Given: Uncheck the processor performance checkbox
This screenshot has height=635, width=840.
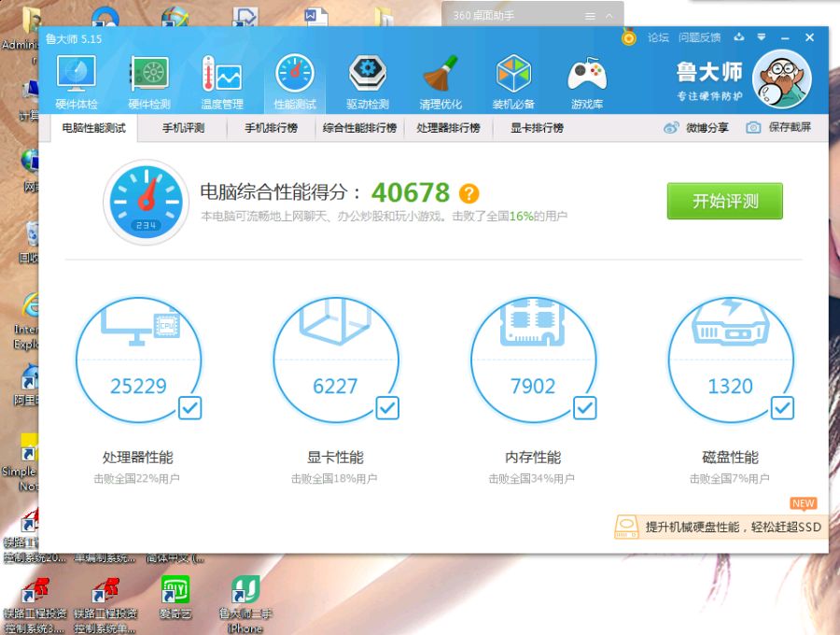Looking at the screenshot, I should (189, 408).
